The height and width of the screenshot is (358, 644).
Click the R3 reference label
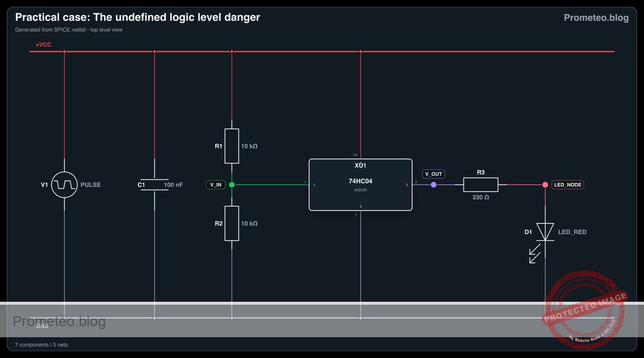(x=481, y=172)
